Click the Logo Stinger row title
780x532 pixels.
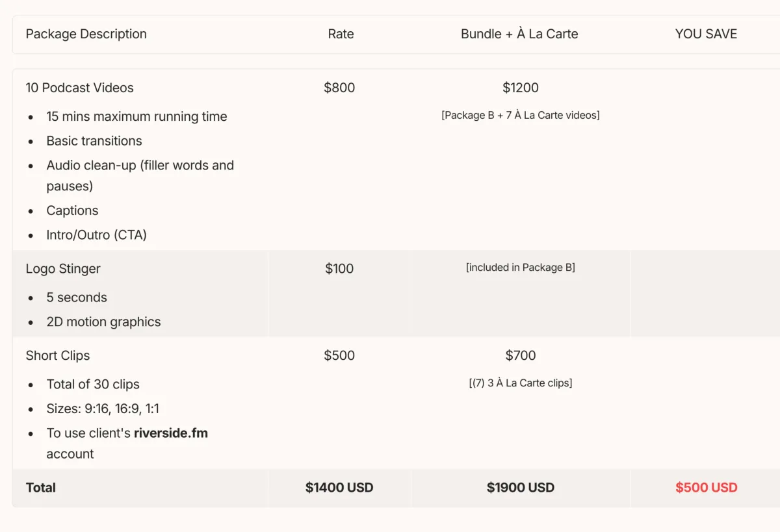pyautogui.click(x=63, y=268)
